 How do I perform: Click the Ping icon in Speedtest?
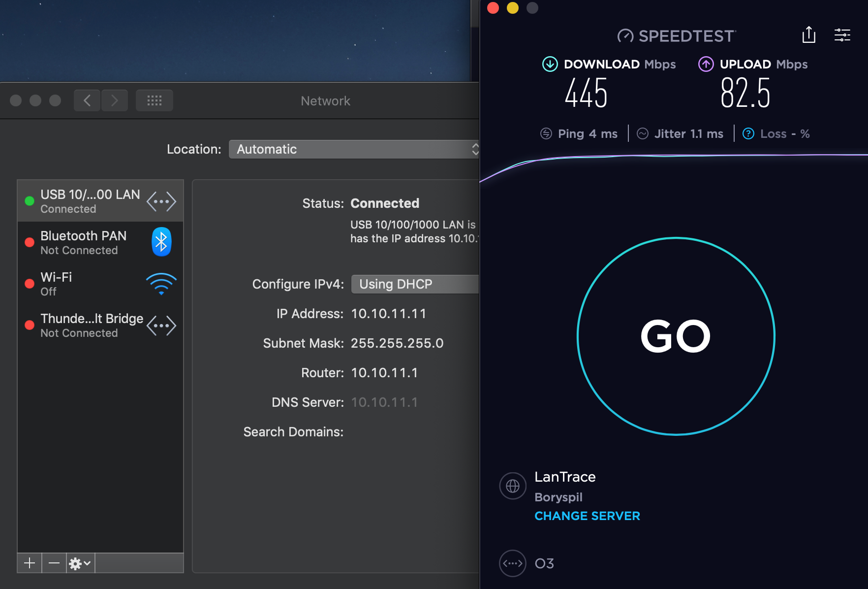click(x=546, y=133)
